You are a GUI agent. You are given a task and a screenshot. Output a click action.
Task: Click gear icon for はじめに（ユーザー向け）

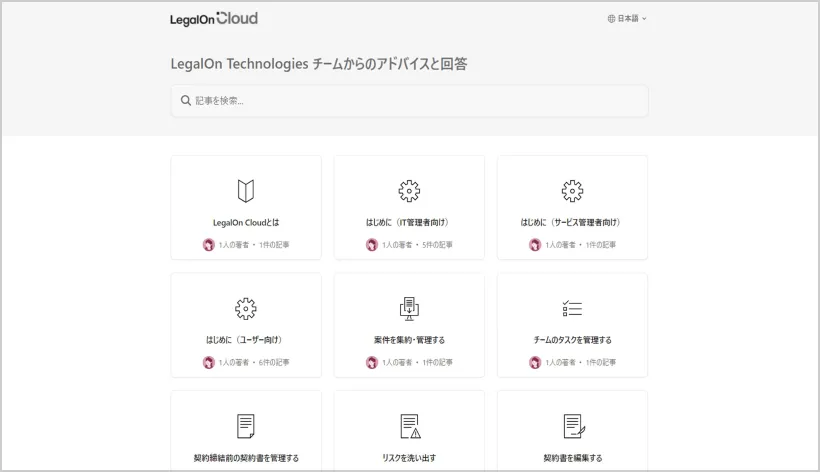(x=246, y=308)
